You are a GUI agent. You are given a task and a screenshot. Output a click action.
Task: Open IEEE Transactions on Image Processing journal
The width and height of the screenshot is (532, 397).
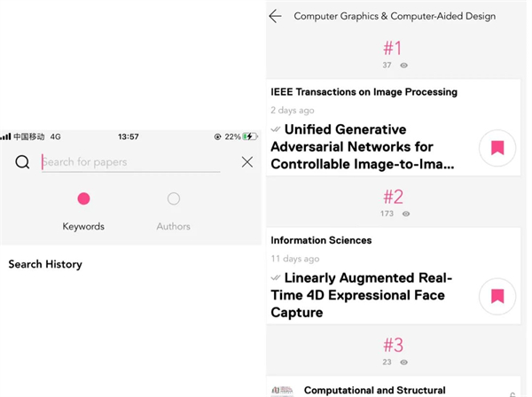point(364,91)
